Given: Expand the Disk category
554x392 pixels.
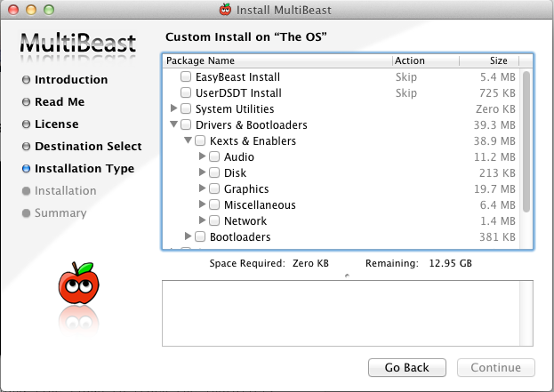Looking at the screenshot, I should click(202, 172).
